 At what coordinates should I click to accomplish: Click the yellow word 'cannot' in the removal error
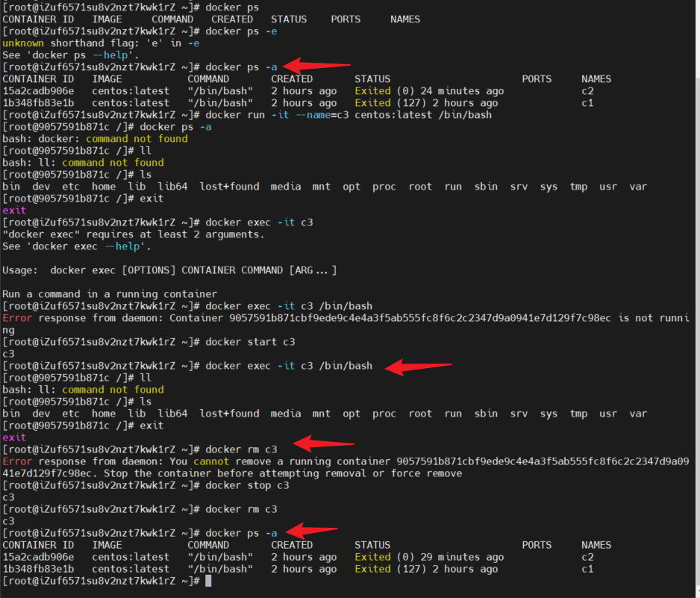[211, 462]
